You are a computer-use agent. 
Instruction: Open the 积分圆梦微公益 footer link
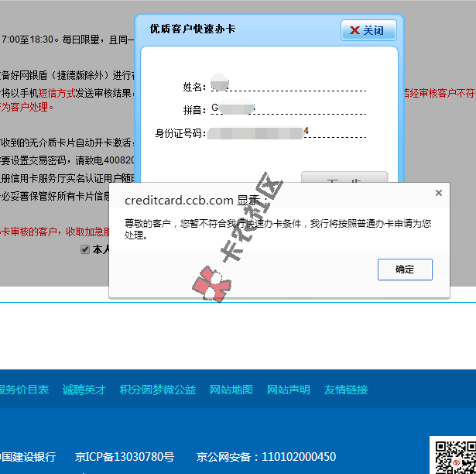pyautogui.click(x=158, y=390)
